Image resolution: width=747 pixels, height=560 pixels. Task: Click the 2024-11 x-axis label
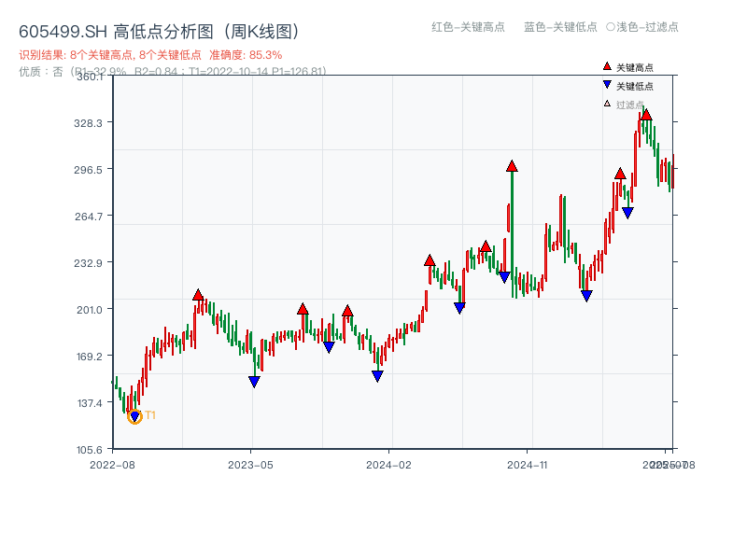coord(527,465)
